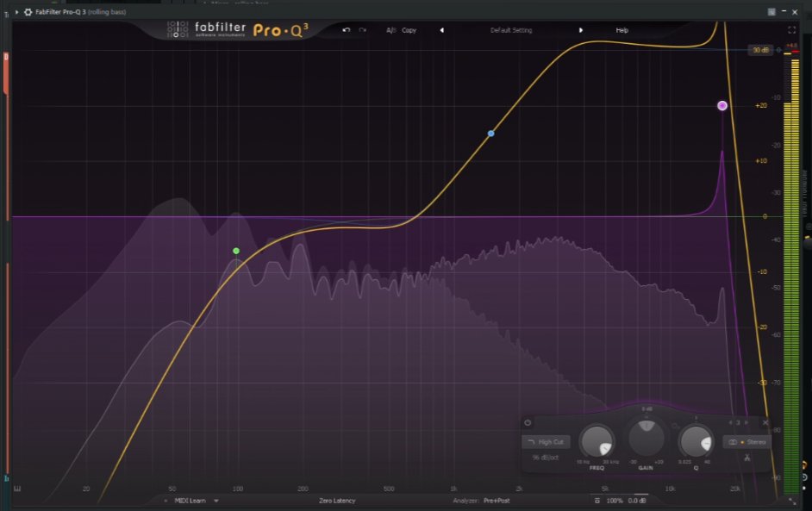Click the Q knob

(696, 441)
